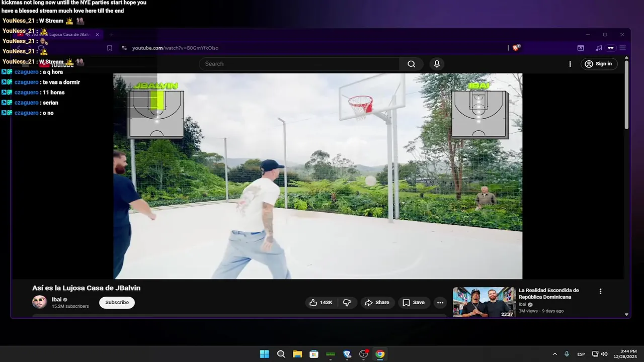The image size is (644, 362).
Task: Open the green-bar app on the taskbar
Action: click(331, 354)
